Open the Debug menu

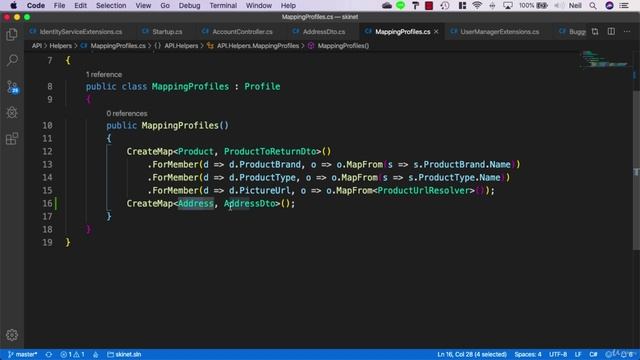point(189,6)
